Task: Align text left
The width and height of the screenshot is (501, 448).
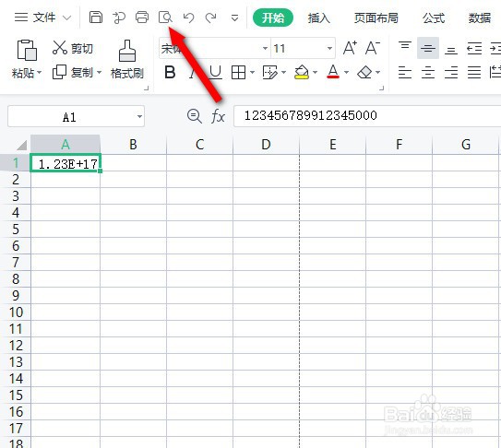Action: (x=405, y=73)
